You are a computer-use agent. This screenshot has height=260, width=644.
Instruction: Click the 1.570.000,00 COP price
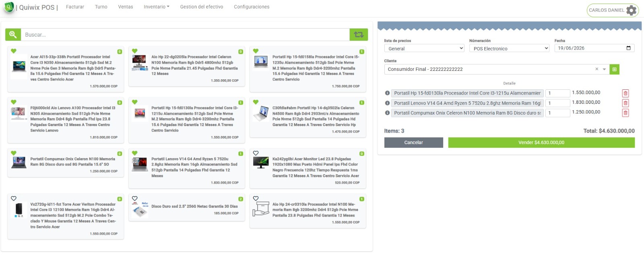pos(104,86)
